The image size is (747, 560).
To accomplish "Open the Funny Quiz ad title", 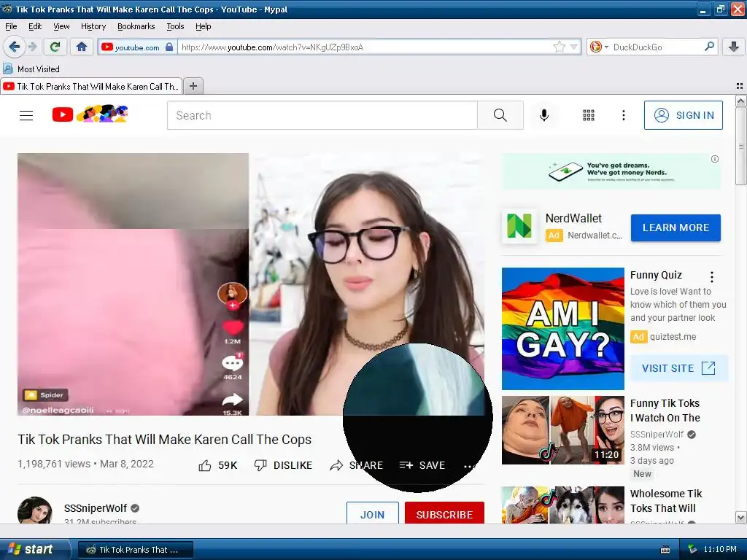I will pyautogui.click(x=656, y=275).
